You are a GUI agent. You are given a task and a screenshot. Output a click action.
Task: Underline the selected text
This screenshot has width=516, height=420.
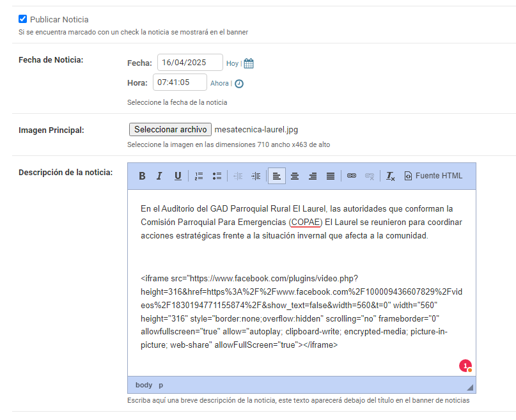tap(178, 176)
